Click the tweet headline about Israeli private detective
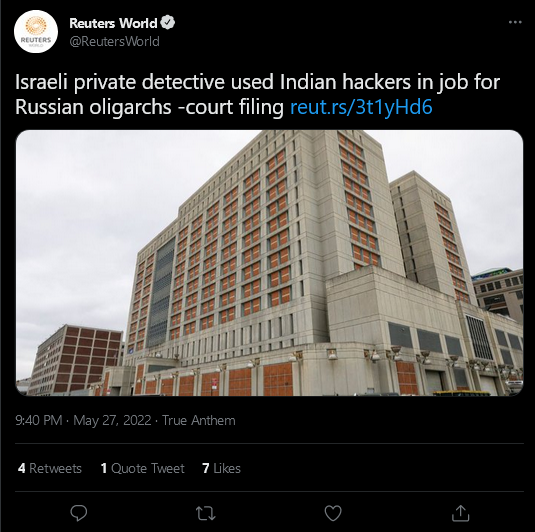Screen dimensions: 535x532 pyautogui.click(x=258, y=95)
